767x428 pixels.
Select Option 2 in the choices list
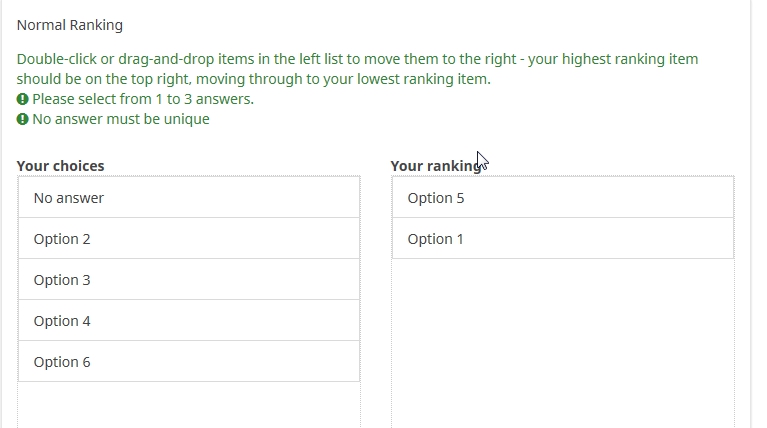tap(189, 239)
